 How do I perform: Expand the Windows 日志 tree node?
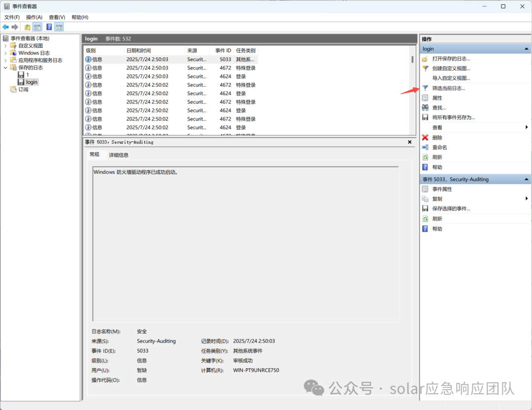pos(5,53)
